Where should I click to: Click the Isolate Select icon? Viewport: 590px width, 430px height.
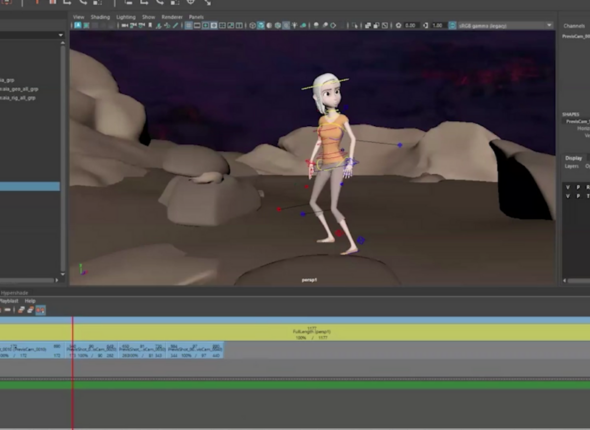click(x=355, y=26)
